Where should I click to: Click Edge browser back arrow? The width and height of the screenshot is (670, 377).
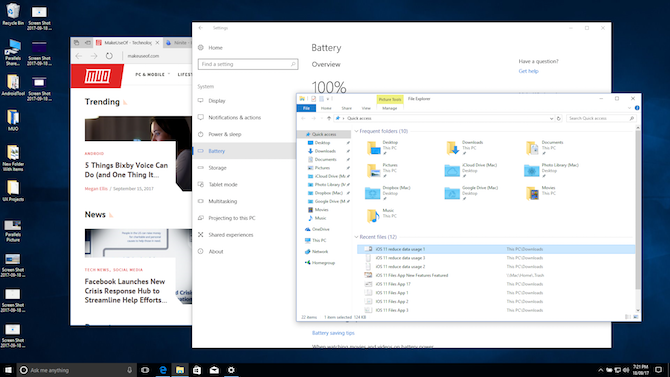click(79, 56)
